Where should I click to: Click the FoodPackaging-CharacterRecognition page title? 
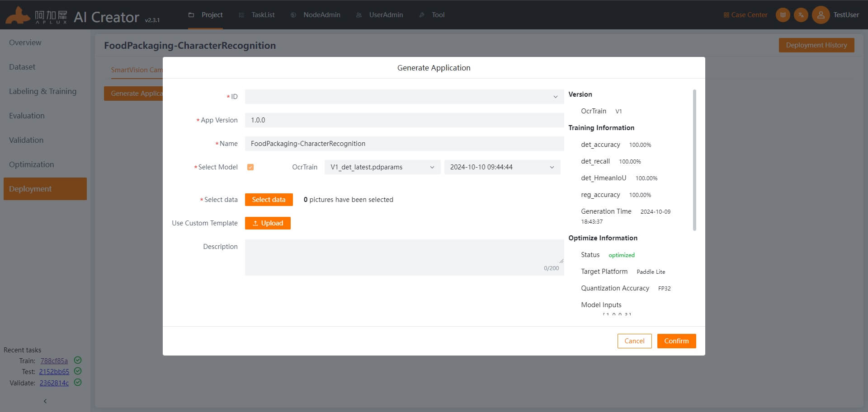coord(190,46)
